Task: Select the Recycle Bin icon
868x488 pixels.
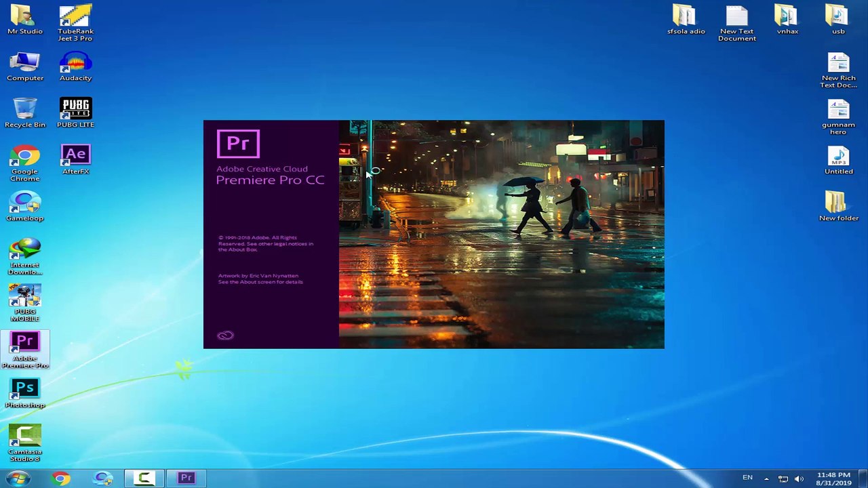Action: (x=24, y=113)
